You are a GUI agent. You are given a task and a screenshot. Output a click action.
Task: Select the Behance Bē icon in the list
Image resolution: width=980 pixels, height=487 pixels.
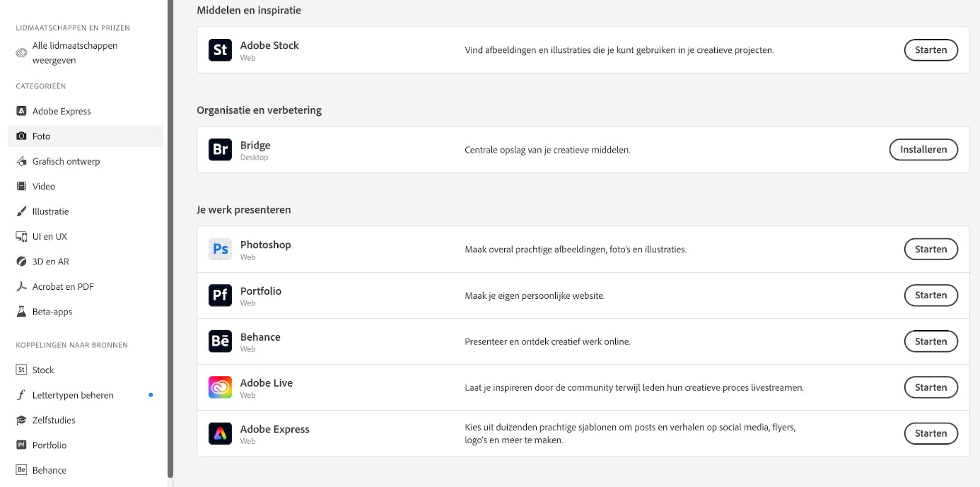pos(220,341)
